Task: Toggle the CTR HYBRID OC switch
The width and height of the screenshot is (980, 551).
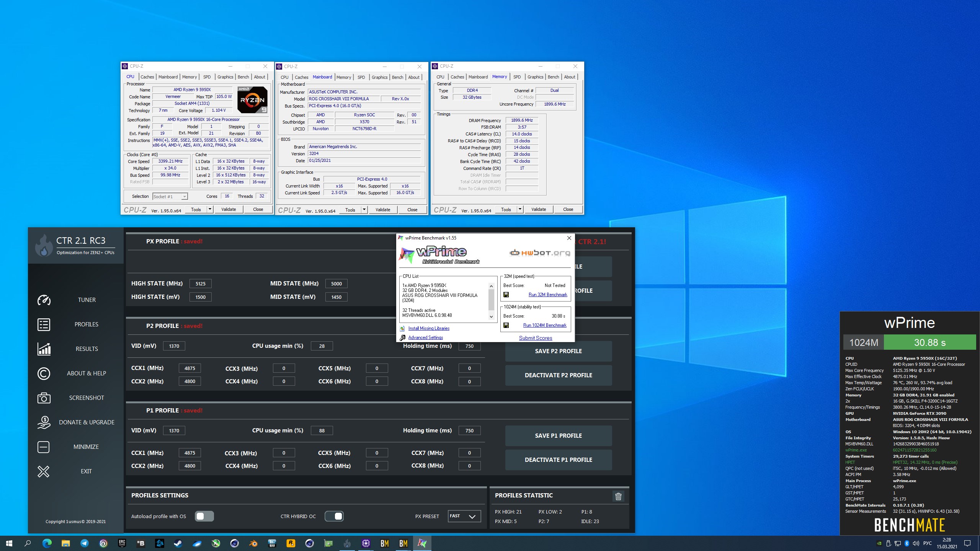Action: pyautogui.click(x=334, y=516)
